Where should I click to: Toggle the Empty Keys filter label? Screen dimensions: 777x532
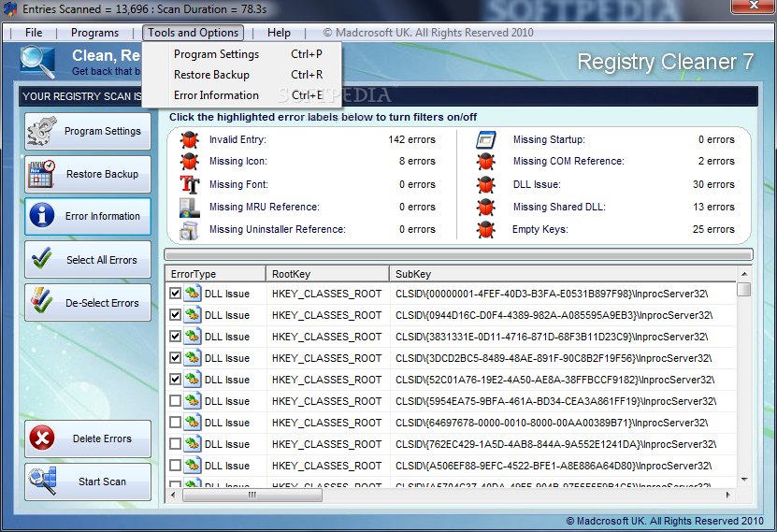click(x=540, y=230)
